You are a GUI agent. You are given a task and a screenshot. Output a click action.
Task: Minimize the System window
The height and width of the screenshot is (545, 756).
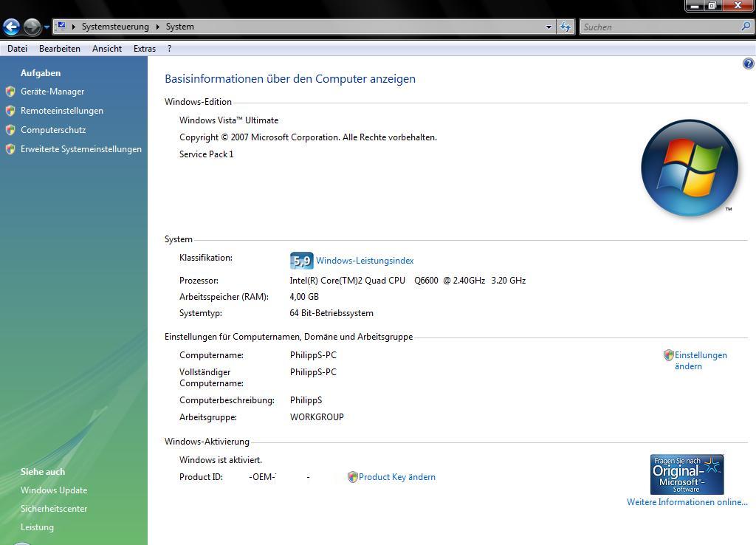coord(695,5)
